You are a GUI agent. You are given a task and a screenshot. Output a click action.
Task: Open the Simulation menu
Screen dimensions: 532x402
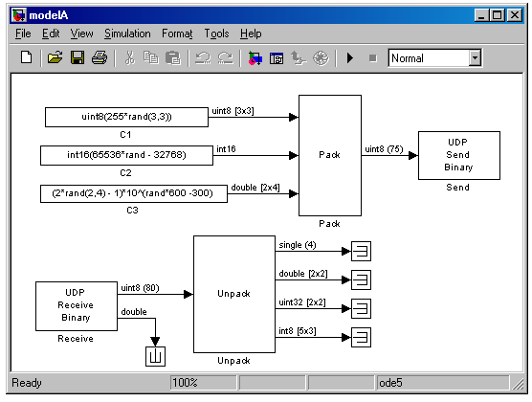[x=127, y=33]
